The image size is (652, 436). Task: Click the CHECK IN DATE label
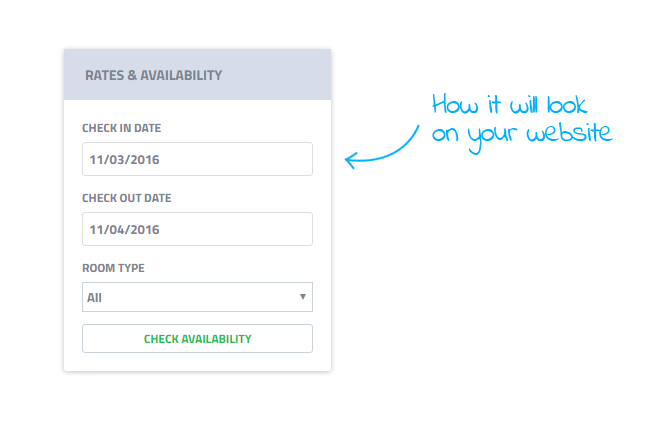click(x=121, y=128)
